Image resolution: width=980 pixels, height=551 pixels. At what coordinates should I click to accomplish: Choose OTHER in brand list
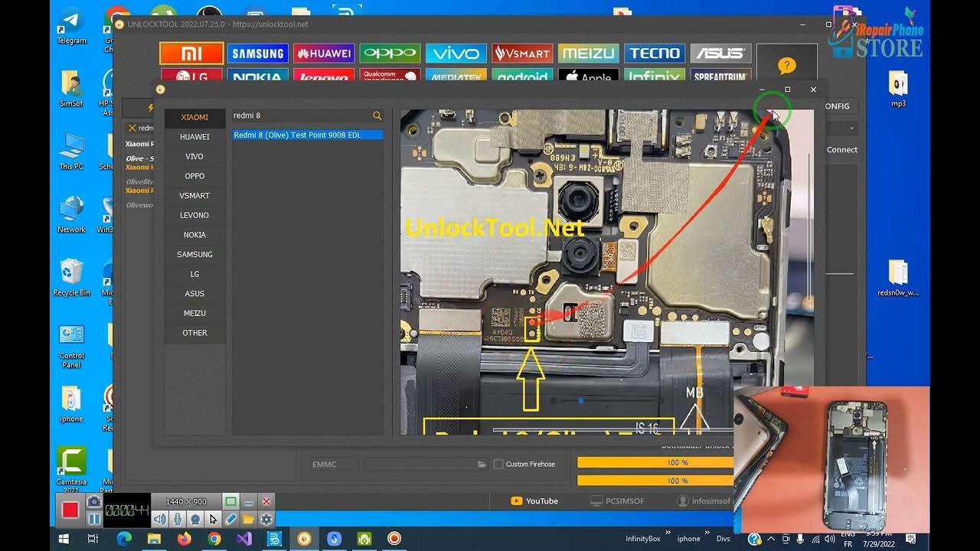[194, 333]
